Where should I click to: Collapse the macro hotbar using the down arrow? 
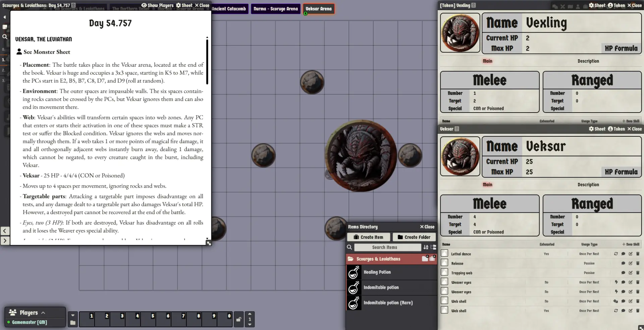tap(73, 315)
